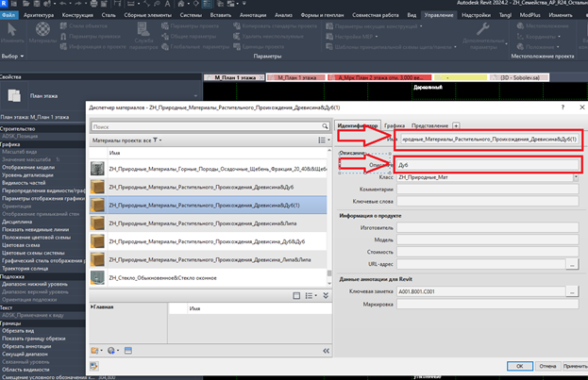Click the help question mark in the dialog
This screenshot has width=588, height=380.
click(563, 107)
